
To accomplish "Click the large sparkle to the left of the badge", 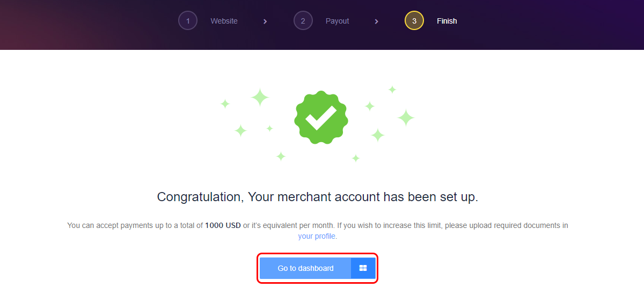I will point(260,97).
